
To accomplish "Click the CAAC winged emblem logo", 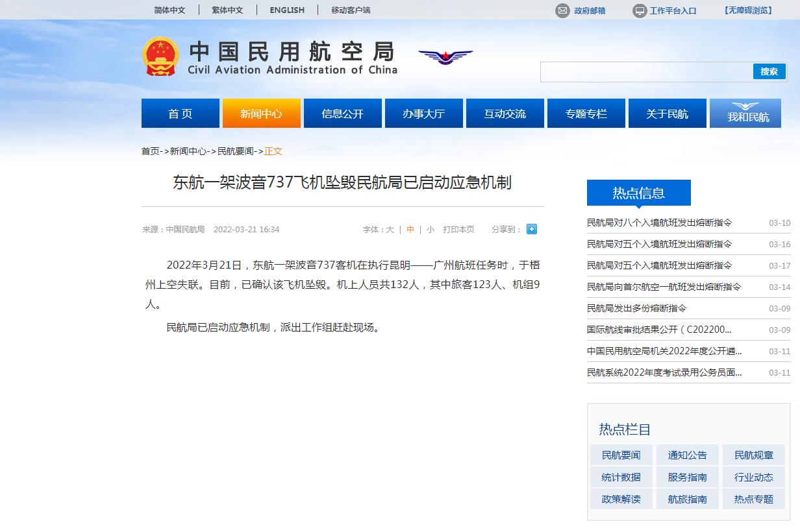I will [445, 56].
